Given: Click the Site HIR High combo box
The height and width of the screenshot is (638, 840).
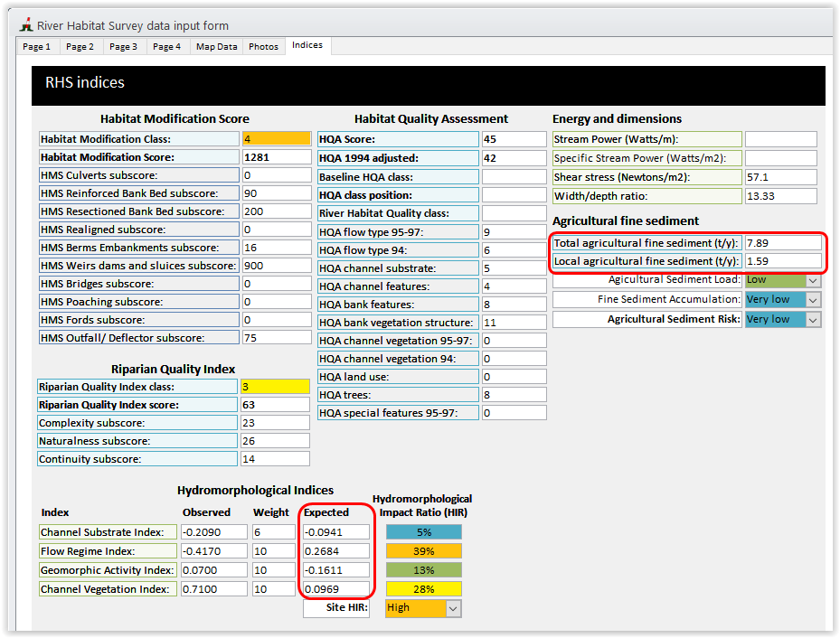Looking at the screenshot, I should pos(423,608).
